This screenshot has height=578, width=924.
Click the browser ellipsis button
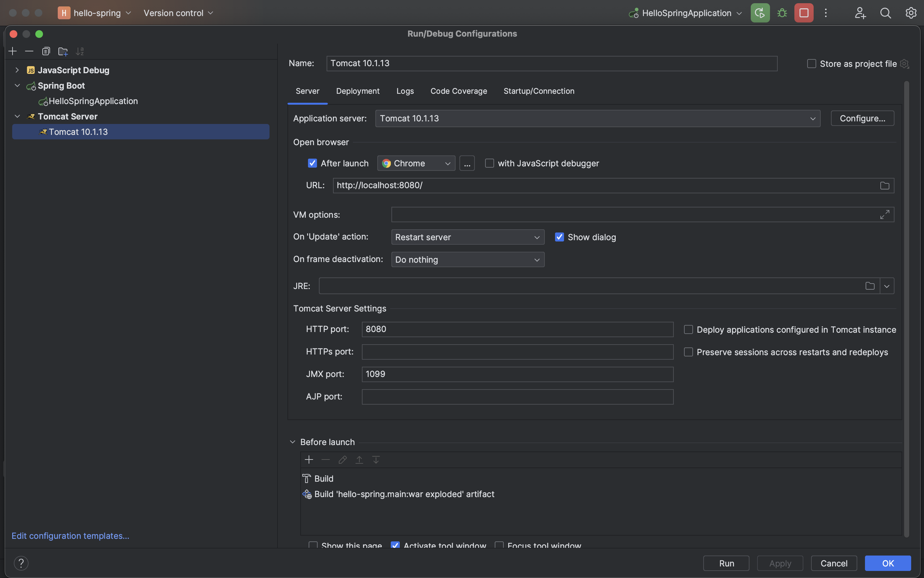pyautogui.click(x=467, y=163)
